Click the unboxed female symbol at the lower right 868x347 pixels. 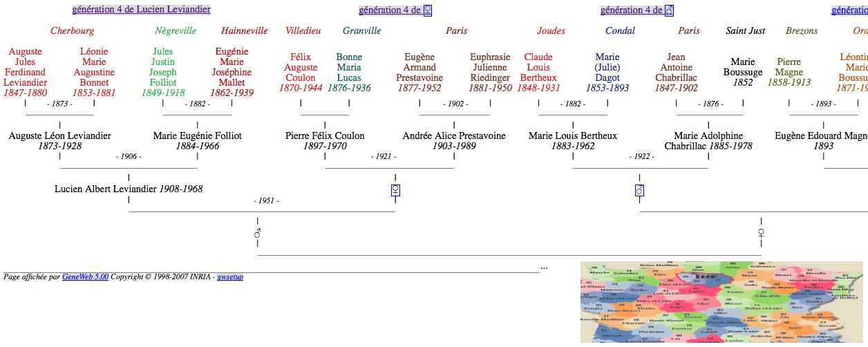[761, 233]
